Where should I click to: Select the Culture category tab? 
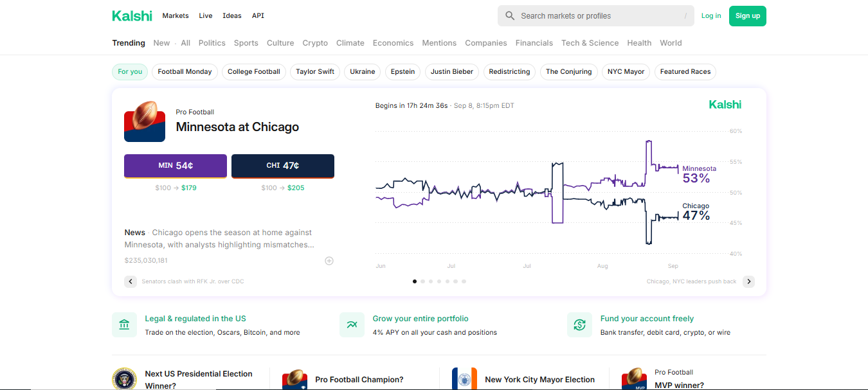point(280,43)
